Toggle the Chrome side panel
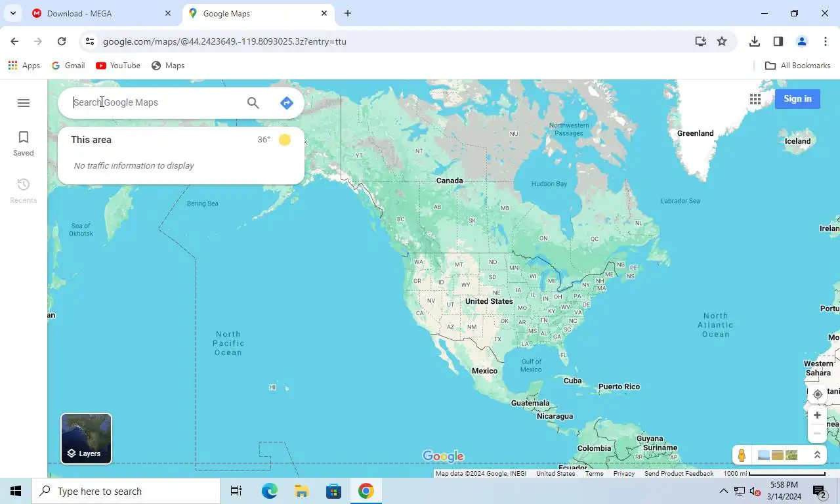The image size is (840, 504). click(778, 41)
